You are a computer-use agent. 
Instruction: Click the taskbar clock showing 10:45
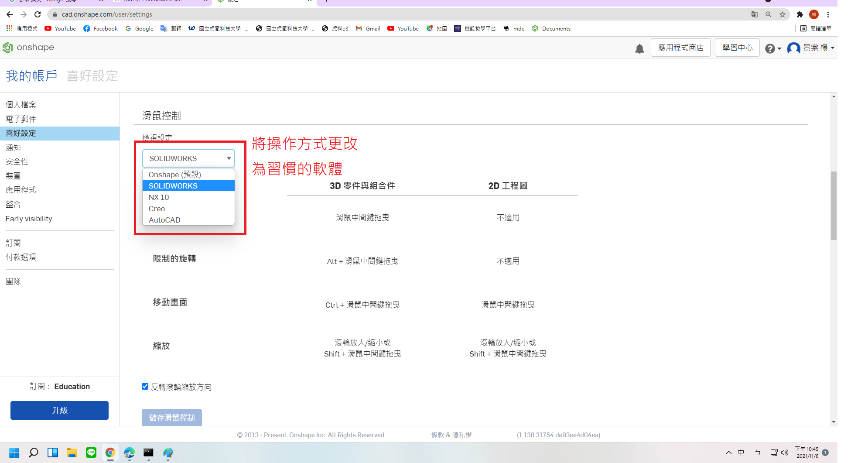click(807, 452)
